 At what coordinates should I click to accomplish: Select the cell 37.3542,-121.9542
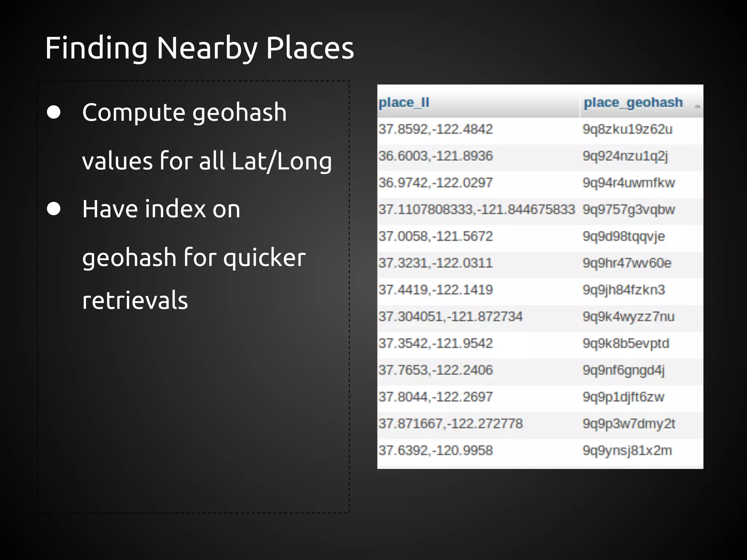436,343
